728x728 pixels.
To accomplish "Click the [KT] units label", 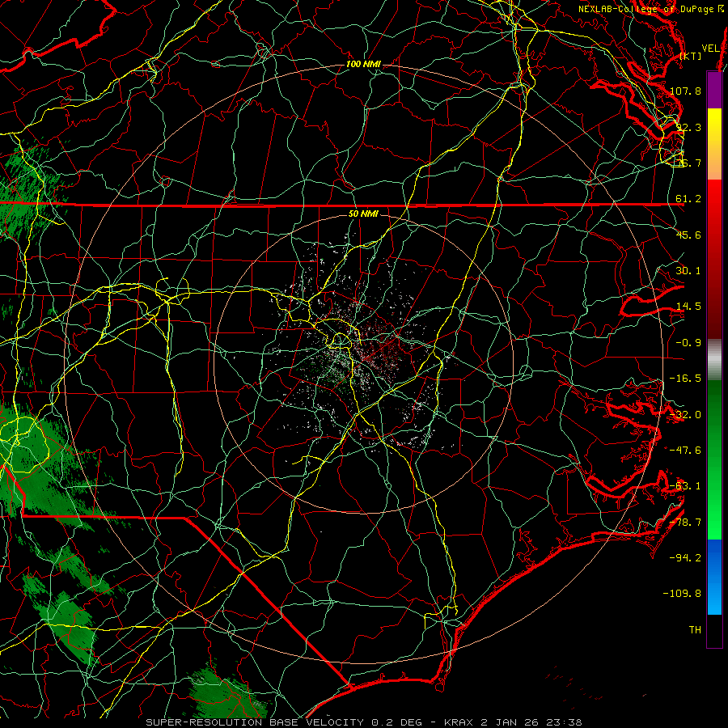I will [x=690, y=56].
